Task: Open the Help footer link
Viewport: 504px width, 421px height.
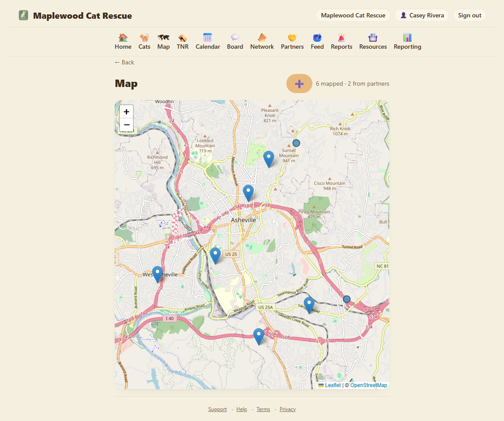Action: pyautogui.click(x=242, y=409)
